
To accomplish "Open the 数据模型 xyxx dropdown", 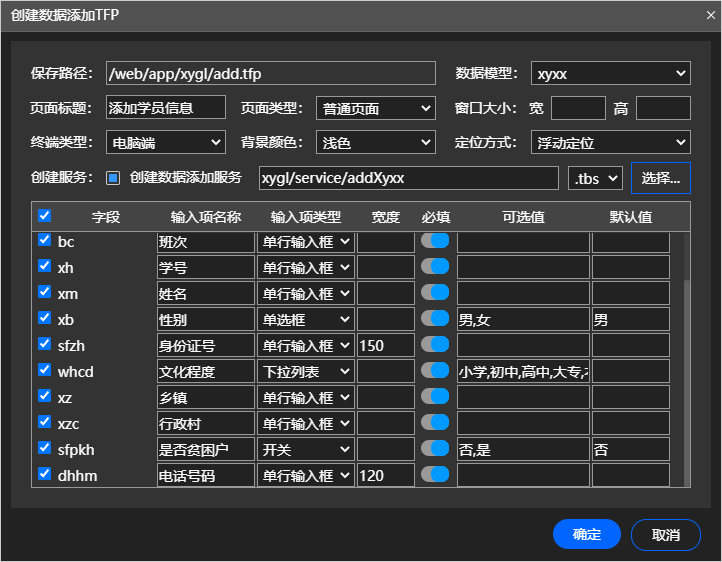I will pos(610,74).
